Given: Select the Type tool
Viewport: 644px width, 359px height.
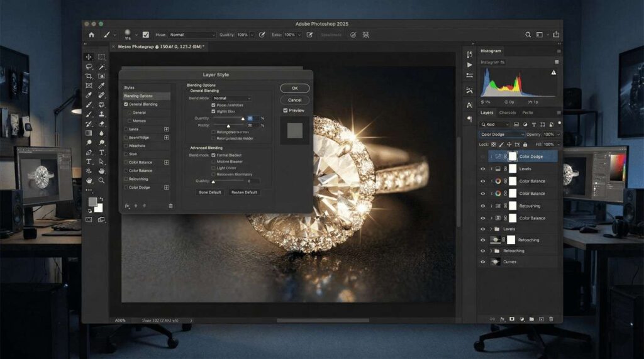Looking at the screenshot, I should [101, 152].
